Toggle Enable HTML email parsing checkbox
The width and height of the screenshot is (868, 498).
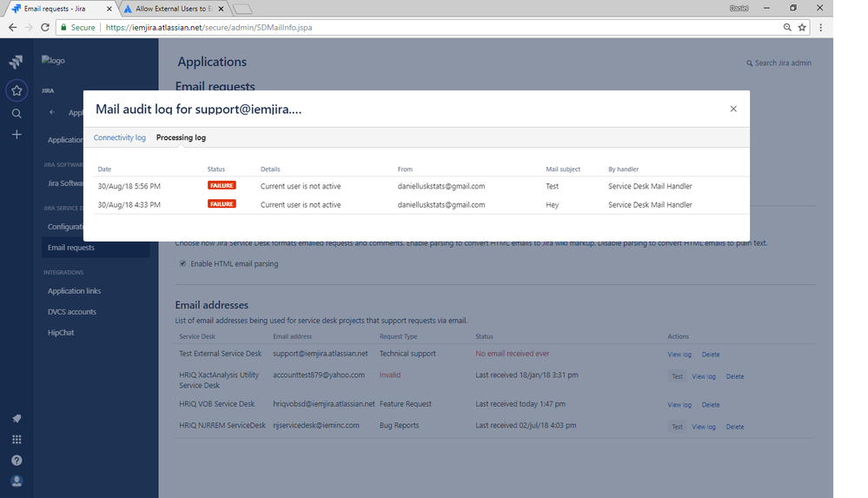(182, 263)
